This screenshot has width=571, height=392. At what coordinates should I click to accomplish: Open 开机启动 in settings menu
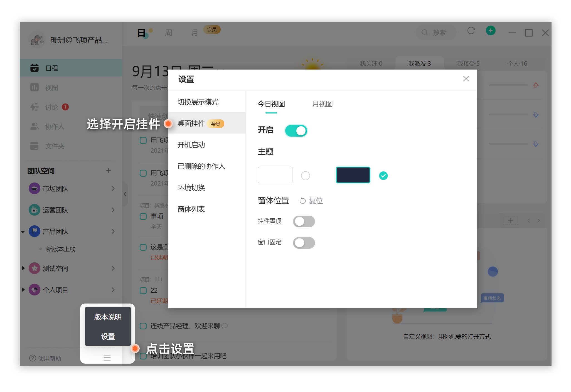pos(191,145)
